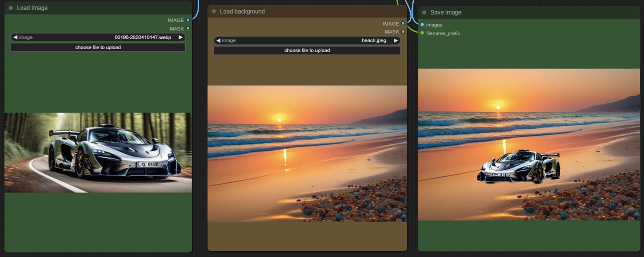The image size is (644, 257).
Task: Collapse the Save Image node via its dot
Action: pos(424,12)
